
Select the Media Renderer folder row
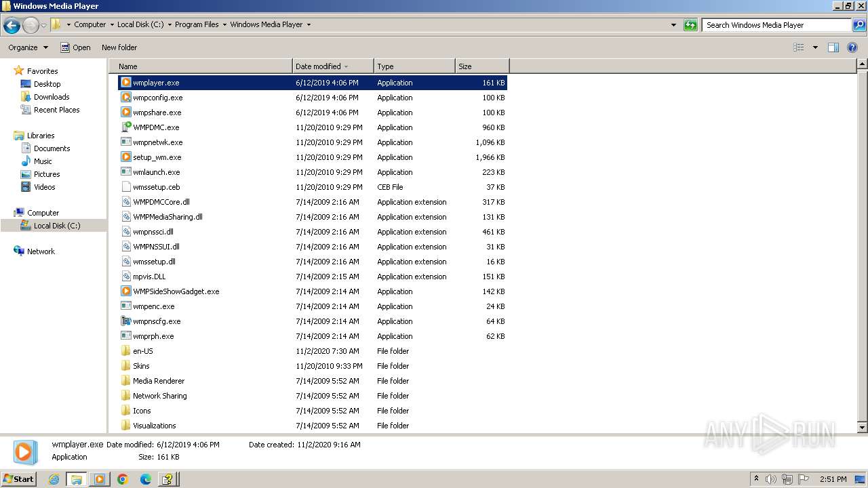click(x=313, y=381)
